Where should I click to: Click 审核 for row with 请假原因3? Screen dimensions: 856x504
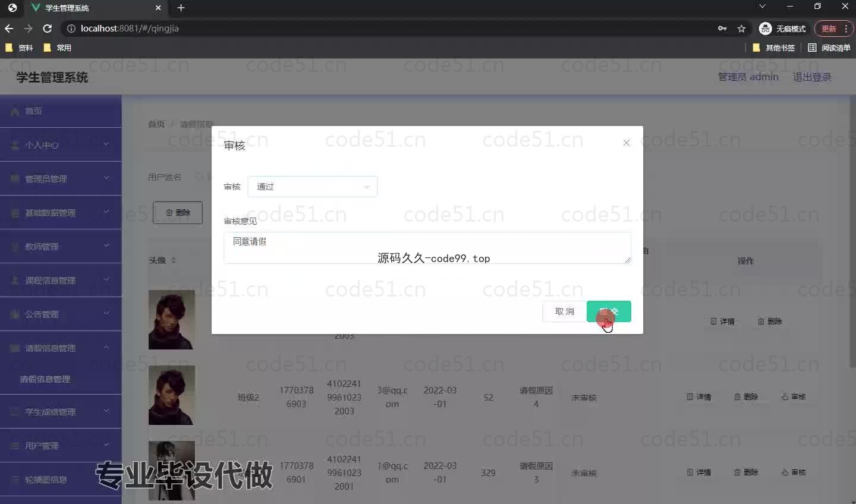click(794, 472)
